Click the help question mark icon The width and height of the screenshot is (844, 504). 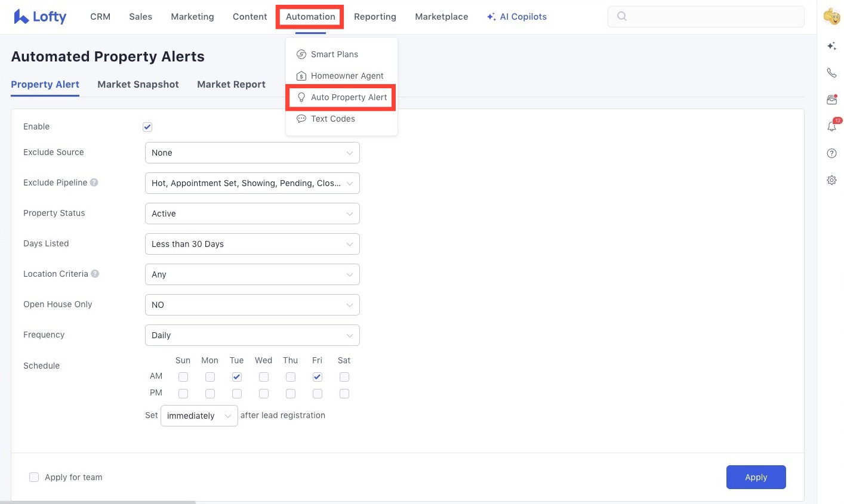pos(831,153)
